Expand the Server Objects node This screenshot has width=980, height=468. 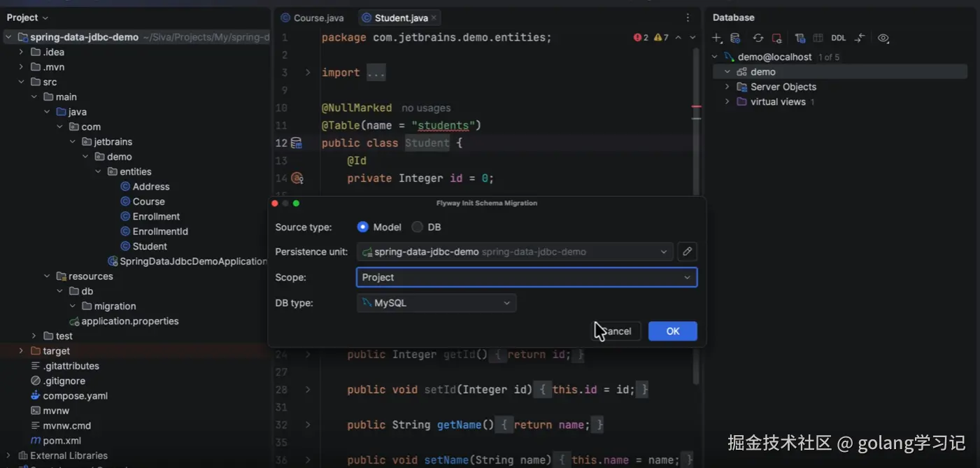(727, 87)
